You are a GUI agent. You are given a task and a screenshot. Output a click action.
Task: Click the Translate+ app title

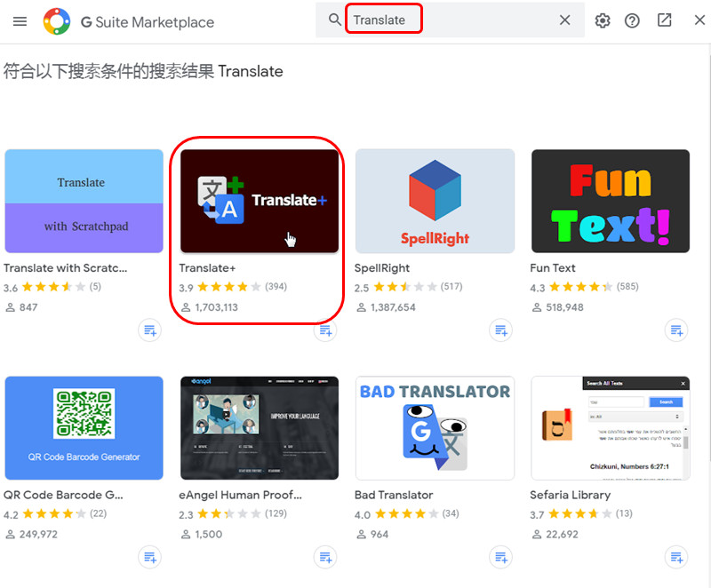pos(207,267)
